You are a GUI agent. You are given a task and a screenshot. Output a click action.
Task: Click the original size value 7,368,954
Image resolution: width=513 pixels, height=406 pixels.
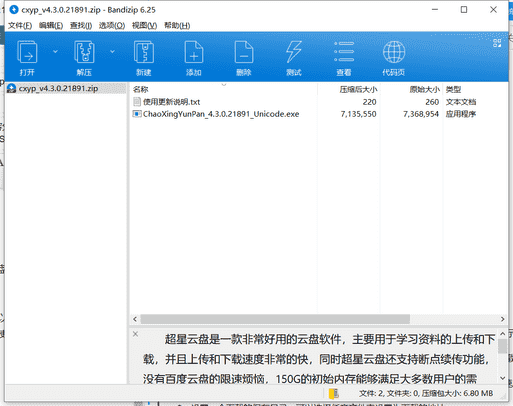pyautogui.click(x=421, y=114)
